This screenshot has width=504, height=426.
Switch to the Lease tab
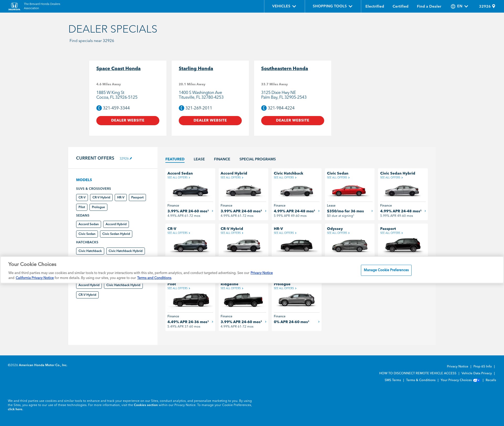(199, 159)
